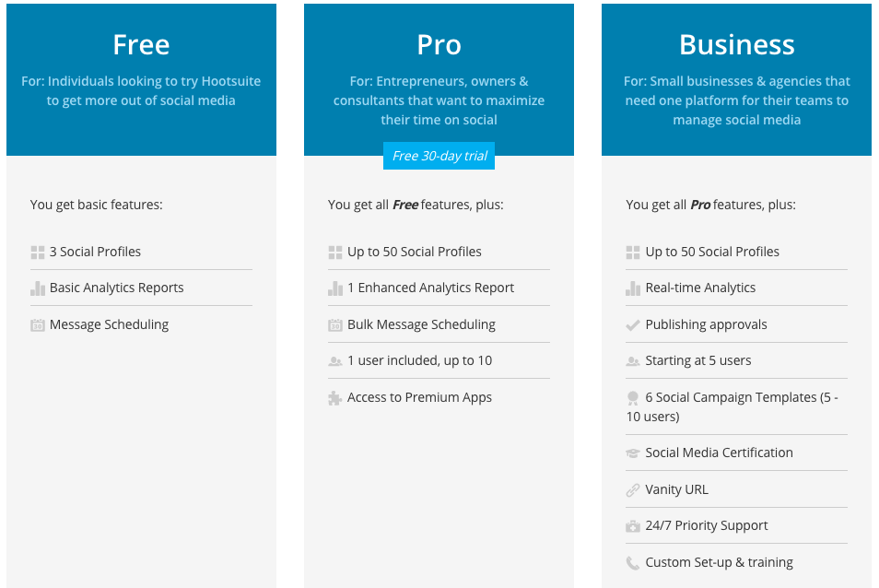The image size is (879, 588).
Task: Click the megaphone icon for Social Campaign Templates
Action: point(633,397)
